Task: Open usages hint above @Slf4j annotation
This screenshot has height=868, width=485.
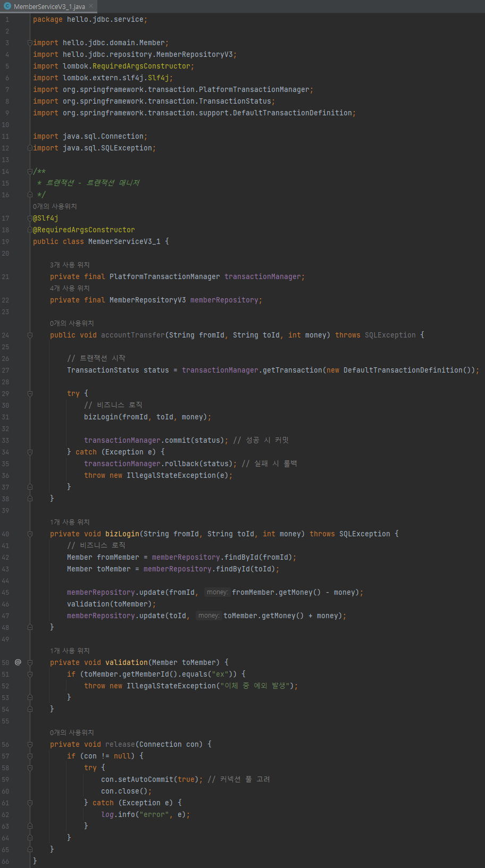Action: click(x=55, y=206)
